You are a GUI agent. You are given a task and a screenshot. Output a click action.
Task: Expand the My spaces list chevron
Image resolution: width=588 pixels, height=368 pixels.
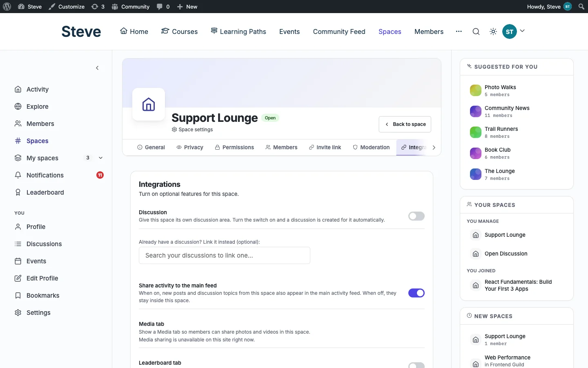(x=100, y=158)
